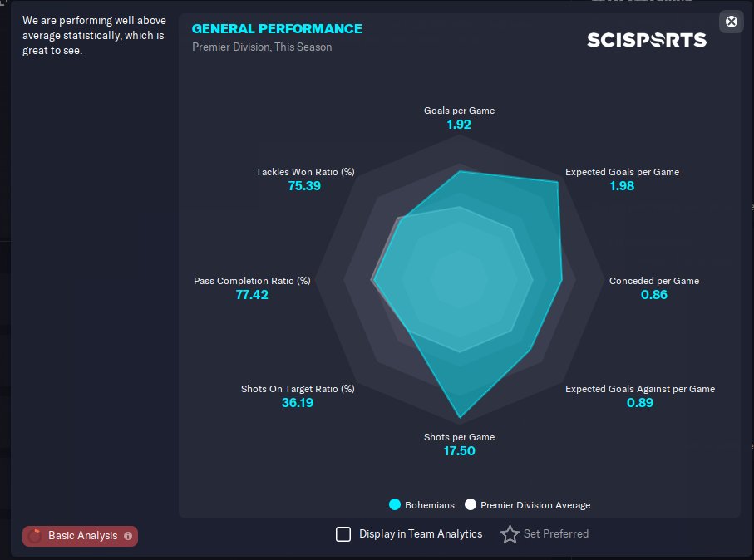This screenshot has height=560, width=754.
Task: Click the Conceded per Game 0.86 value
Action: [654, 295]
